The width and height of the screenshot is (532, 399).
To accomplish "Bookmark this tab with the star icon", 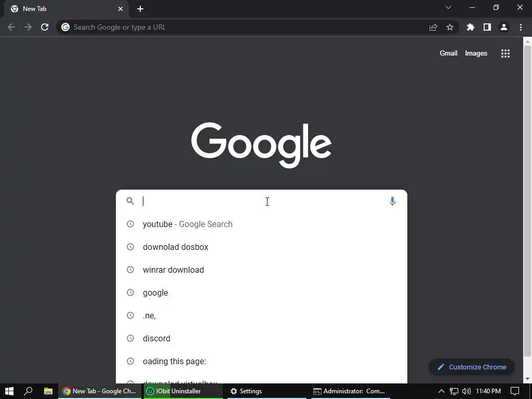I will [x=450, y=27].
